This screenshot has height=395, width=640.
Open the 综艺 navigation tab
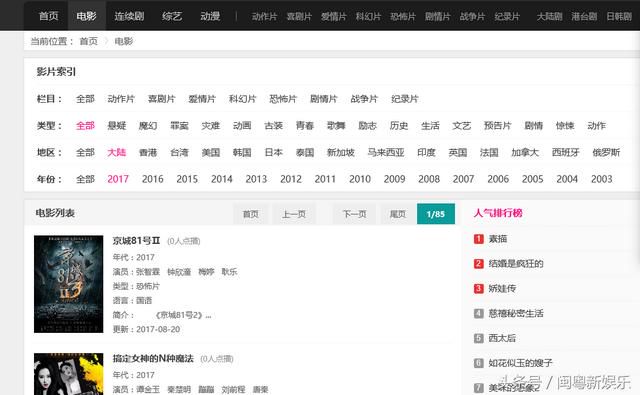point(172,16)
